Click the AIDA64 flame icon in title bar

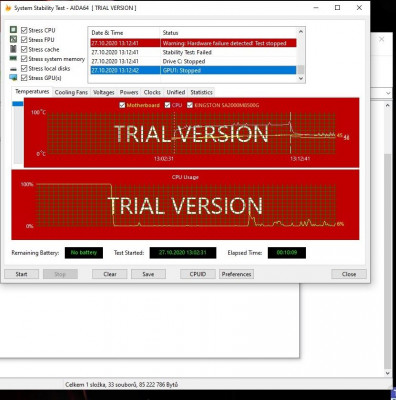pyautogui.click(x=8, y=8)
